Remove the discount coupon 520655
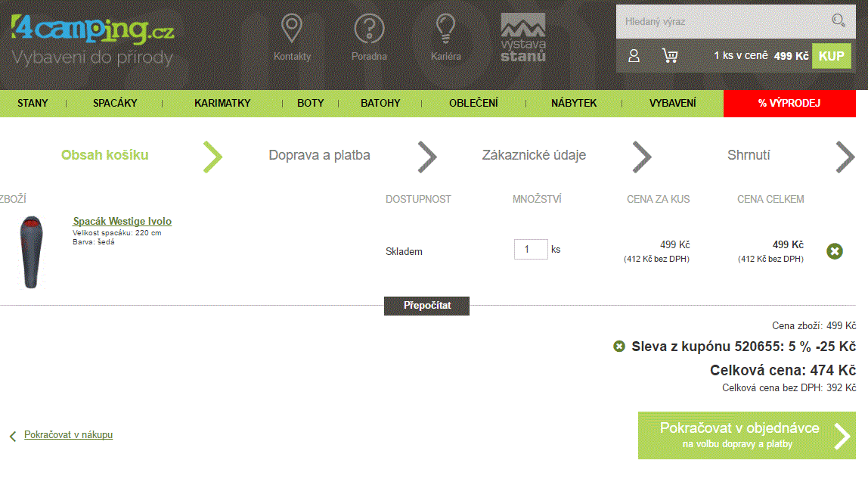 pyautogui.click(x=619, y=347)
